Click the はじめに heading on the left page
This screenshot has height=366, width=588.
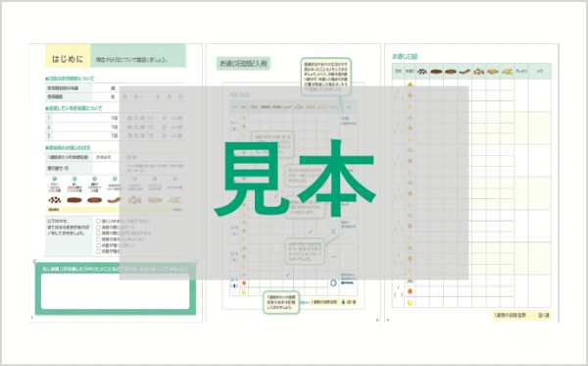pos(68,59)
